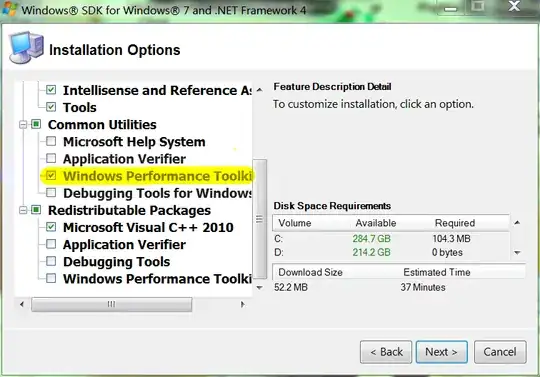This screenshot has width=540, height=377.
Task: Click the Required column header
Action: pyautogui.click(x=455, y=223)
